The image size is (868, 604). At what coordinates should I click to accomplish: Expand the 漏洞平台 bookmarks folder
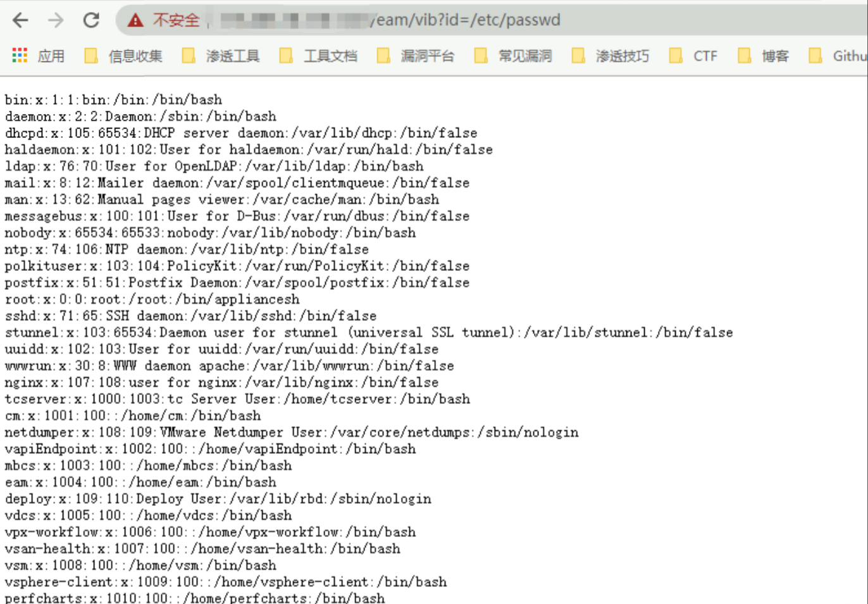417,56
